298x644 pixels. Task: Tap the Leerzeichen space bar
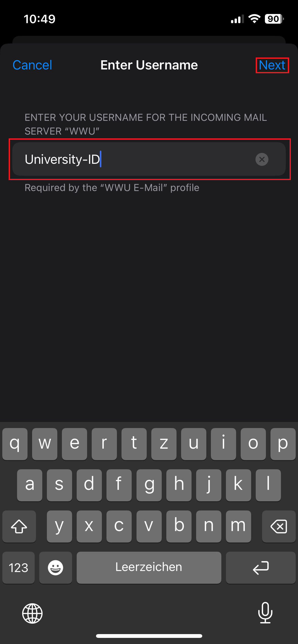(149, 567)
